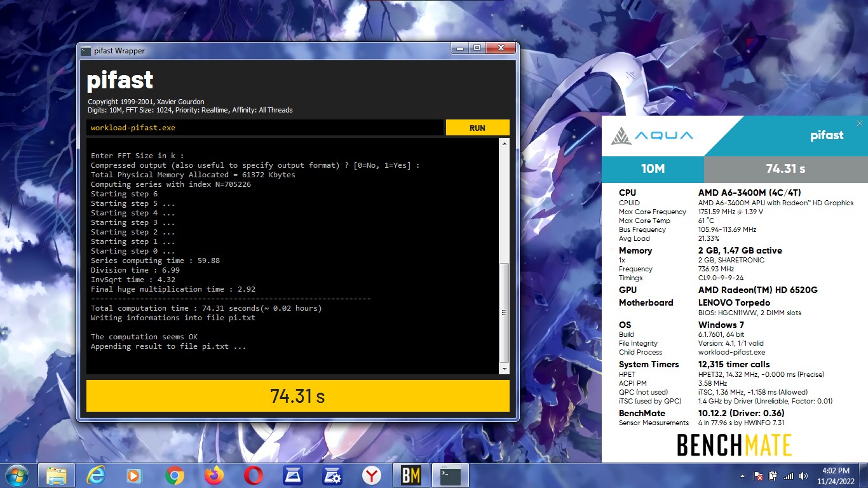
Task: Open Firefox from the taskbar
Action: (214, 475)
